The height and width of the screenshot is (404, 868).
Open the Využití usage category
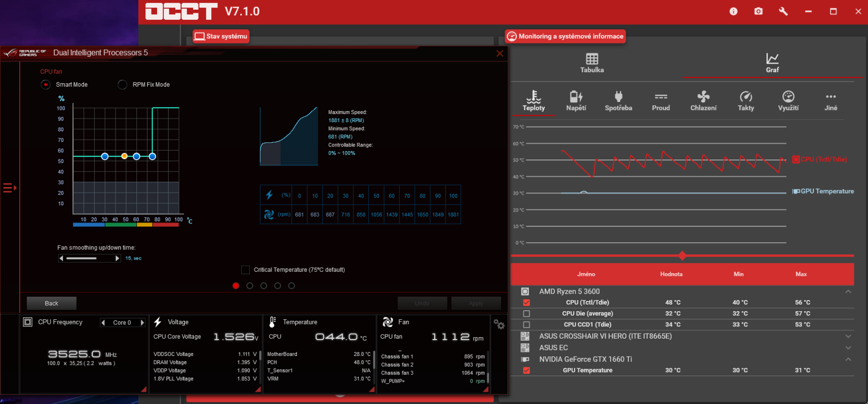tap(788, 101)
